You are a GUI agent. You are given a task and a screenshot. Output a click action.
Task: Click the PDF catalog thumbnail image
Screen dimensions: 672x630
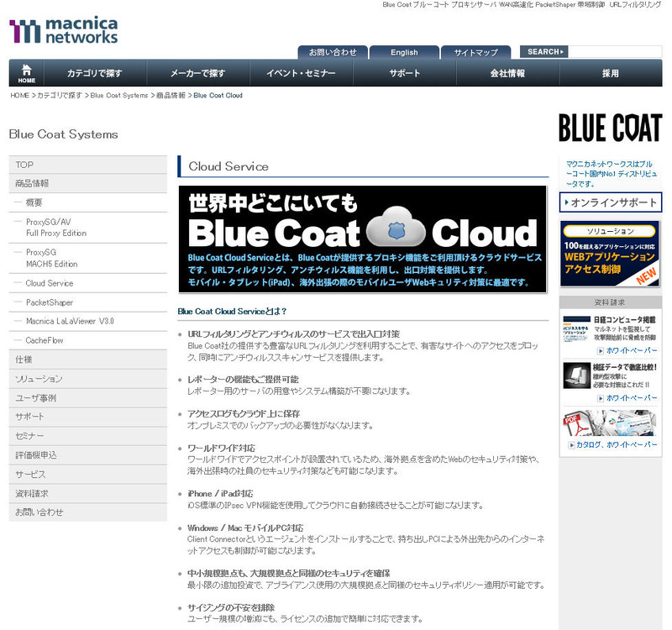579,423
